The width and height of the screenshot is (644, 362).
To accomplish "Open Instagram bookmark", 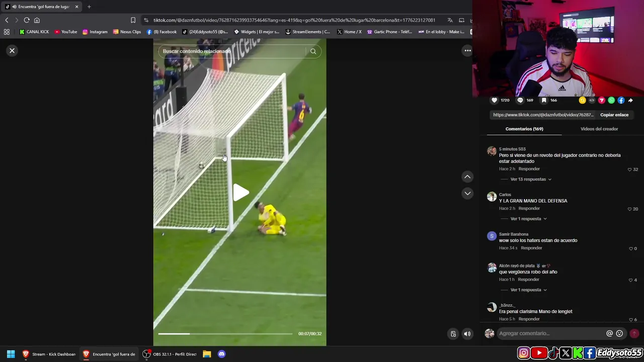I will 95,32.
